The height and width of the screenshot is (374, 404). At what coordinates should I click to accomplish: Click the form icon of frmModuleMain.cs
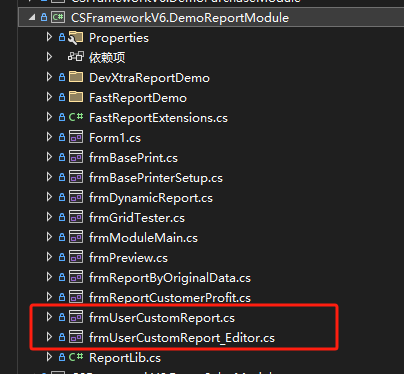[76, 237]
